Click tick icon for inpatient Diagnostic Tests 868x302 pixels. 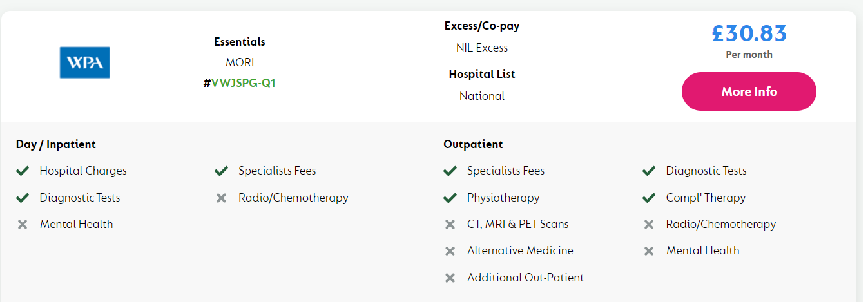click(x=23, y=198)
